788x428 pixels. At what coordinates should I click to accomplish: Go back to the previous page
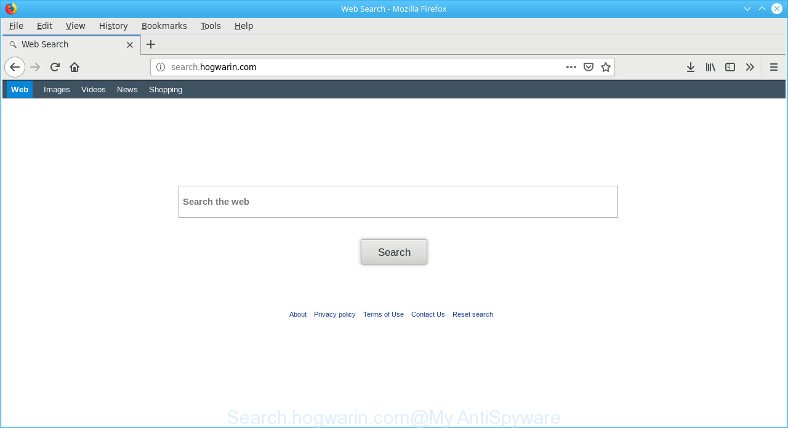[x=15, y=67]
